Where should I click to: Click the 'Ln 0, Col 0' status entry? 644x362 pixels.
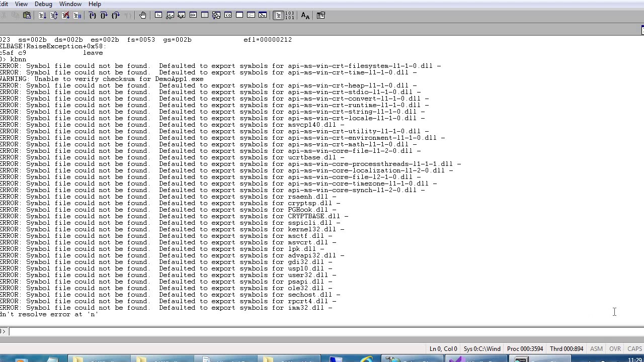[x=443, y=349]
